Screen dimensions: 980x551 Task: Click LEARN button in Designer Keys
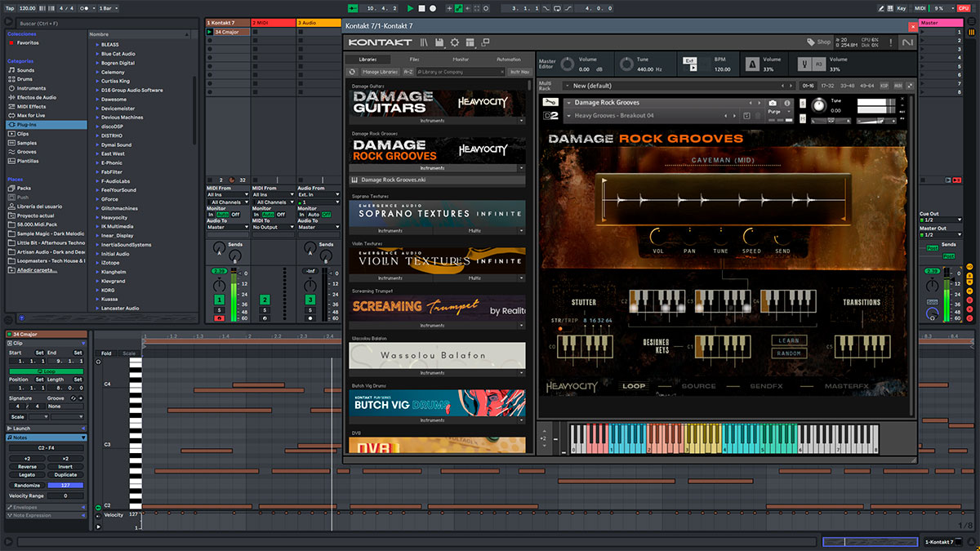pos(789,340)
